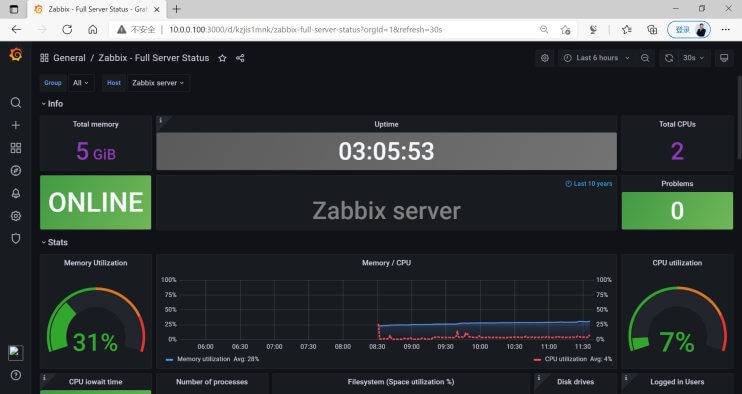Click the Memory Utilization 31% gauge
This screenshot has height=394, width=742.
pyautogui.click(x=96, y=320)
